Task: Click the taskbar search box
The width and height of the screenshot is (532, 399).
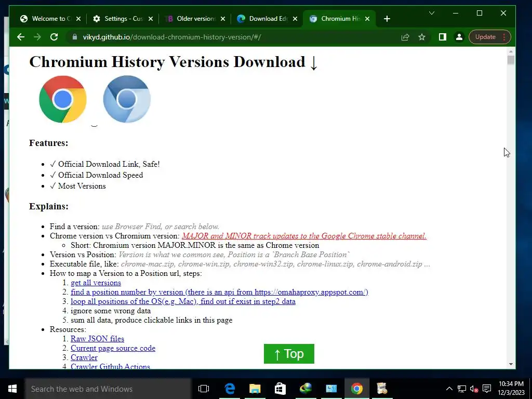Action: (x=108, y=389)
